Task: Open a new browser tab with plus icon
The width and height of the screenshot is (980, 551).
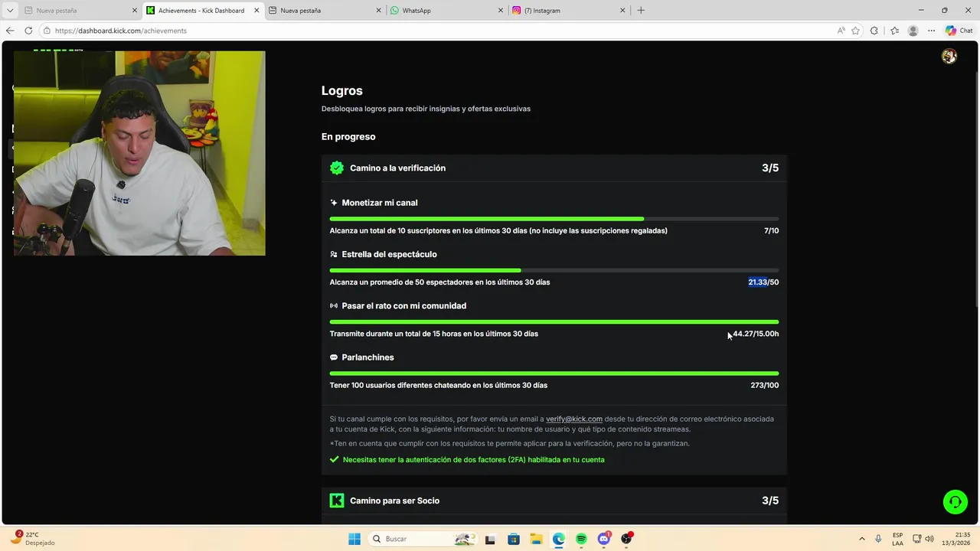Action: 641,10
